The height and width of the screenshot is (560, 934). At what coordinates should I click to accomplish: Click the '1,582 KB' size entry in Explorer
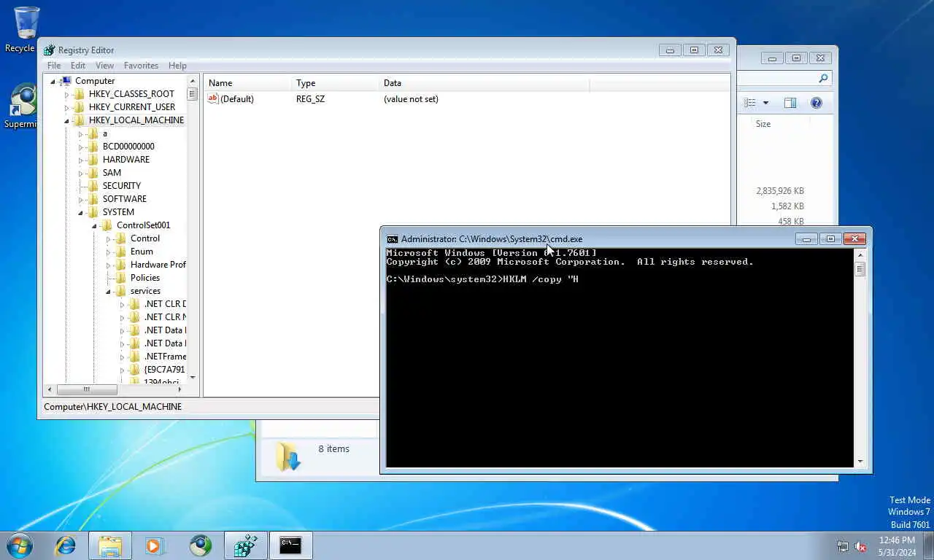(787, 206)
